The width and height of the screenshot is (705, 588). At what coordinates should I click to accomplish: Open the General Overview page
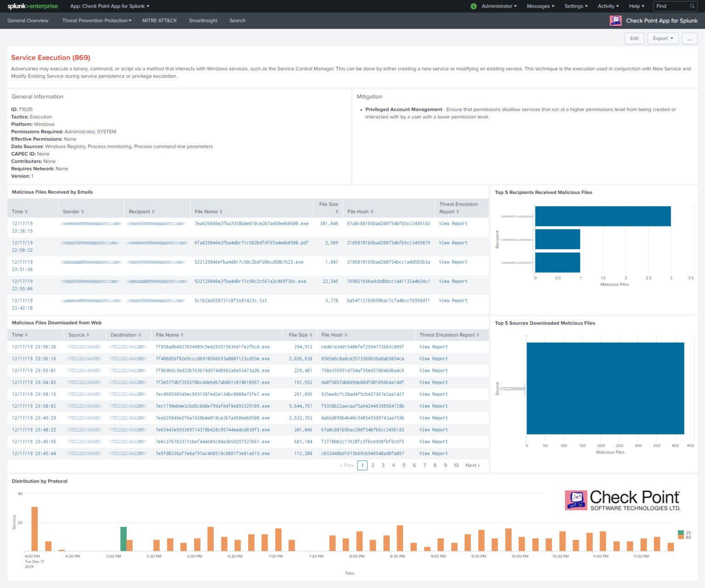coord(28,20)
